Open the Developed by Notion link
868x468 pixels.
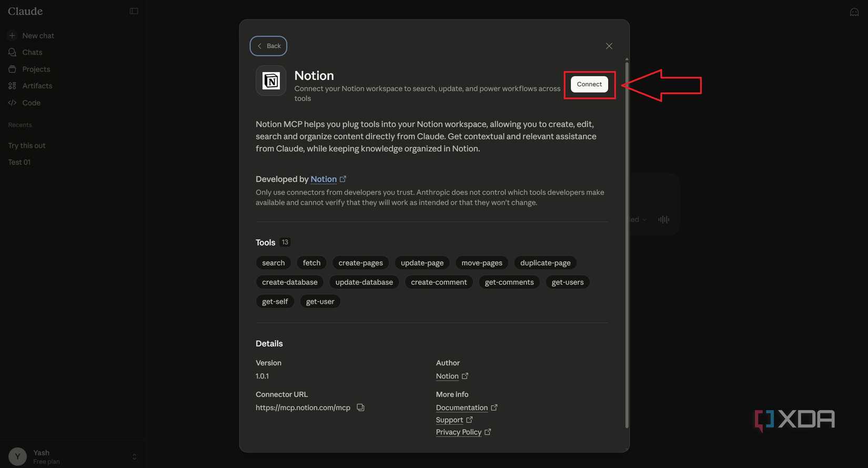point(324,179)
